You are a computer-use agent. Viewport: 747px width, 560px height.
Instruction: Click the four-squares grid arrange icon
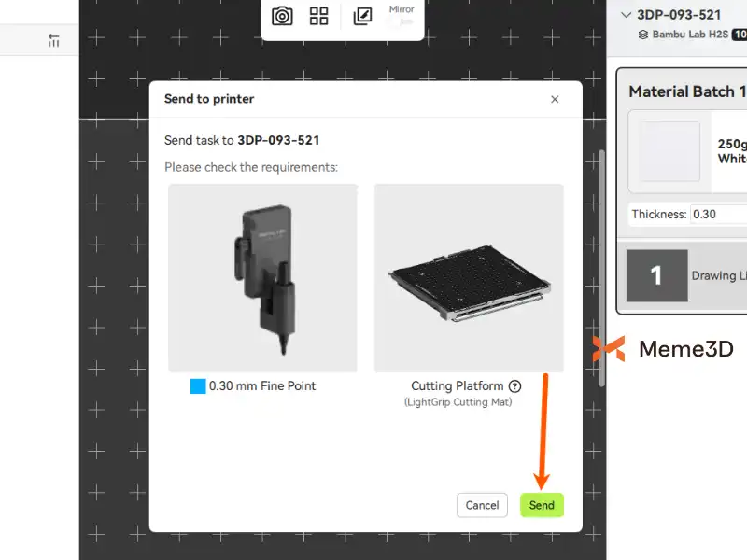tap(319, 16)
